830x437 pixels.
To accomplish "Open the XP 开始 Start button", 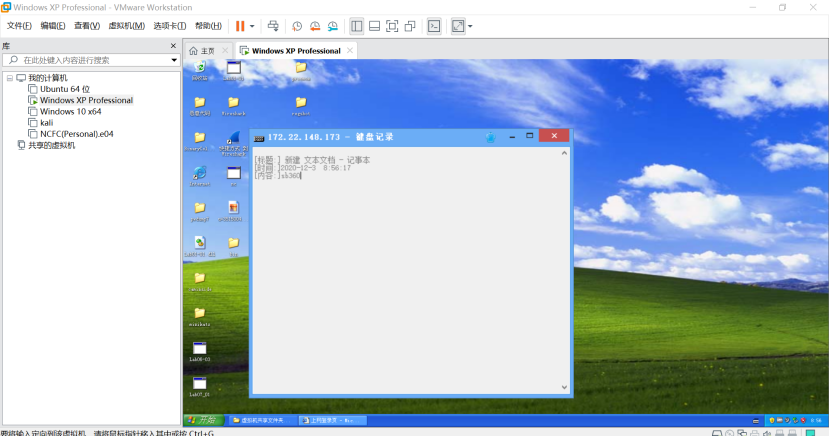I will point(204,420).
